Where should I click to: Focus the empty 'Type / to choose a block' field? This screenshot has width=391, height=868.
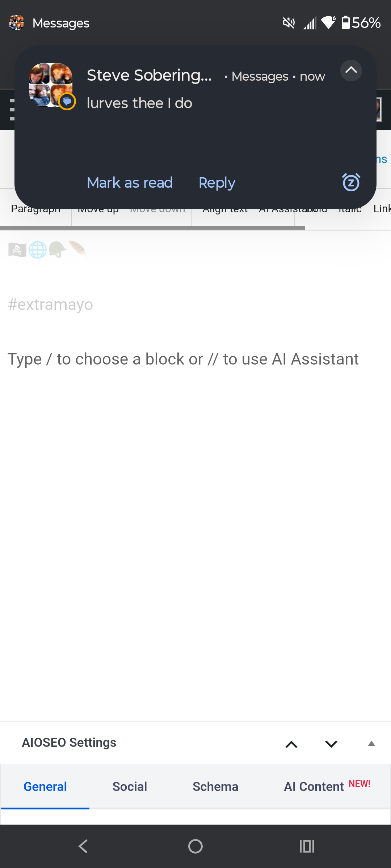183,359
